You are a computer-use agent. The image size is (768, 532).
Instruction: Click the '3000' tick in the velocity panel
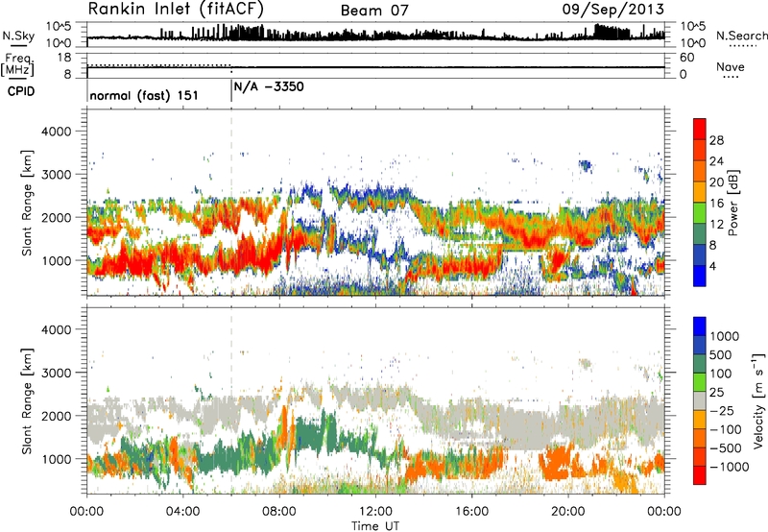click(57, 373)
